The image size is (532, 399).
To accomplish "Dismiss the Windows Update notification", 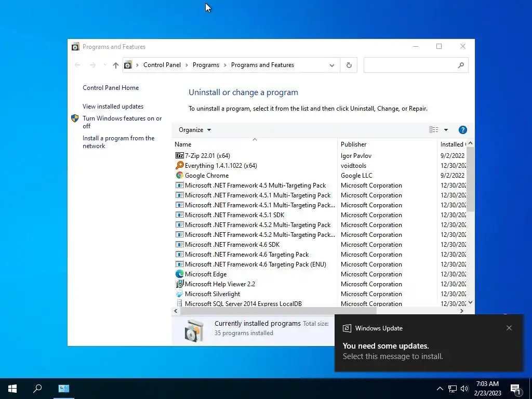I will 509,328.
